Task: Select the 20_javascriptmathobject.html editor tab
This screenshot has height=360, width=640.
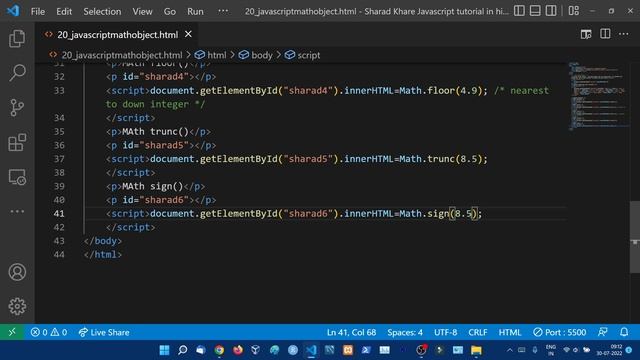Action: (x=118, y=35)
